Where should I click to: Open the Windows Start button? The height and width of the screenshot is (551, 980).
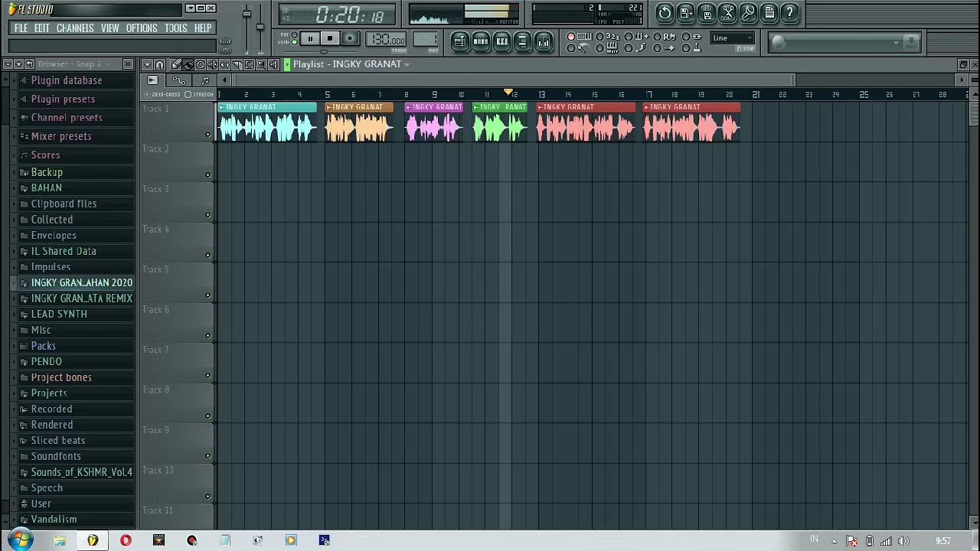20,540
